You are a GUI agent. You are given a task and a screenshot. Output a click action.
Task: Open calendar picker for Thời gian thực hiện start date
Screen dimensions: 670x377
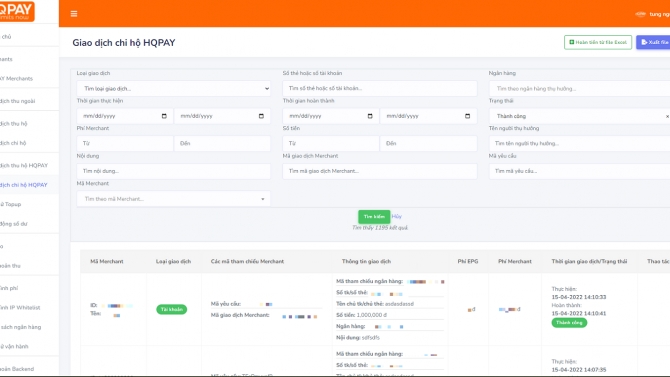click(x=164, y=116)
